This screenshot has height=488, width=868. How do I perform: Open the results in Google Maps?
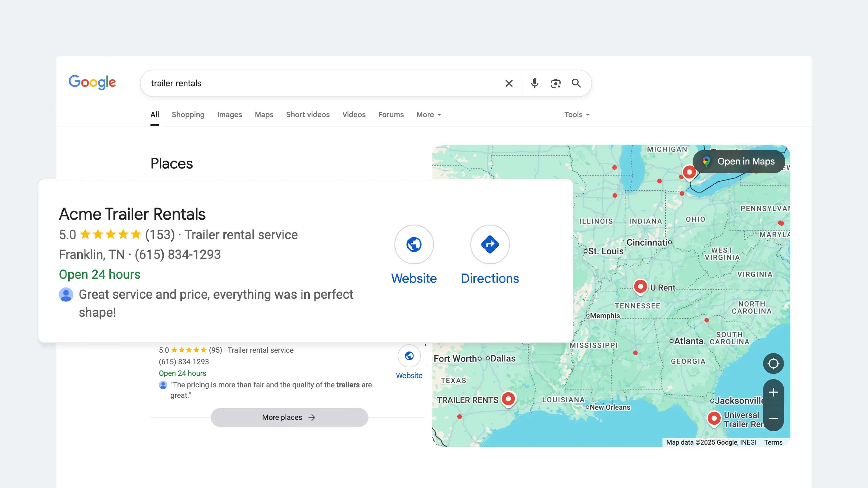click(739, 161)
